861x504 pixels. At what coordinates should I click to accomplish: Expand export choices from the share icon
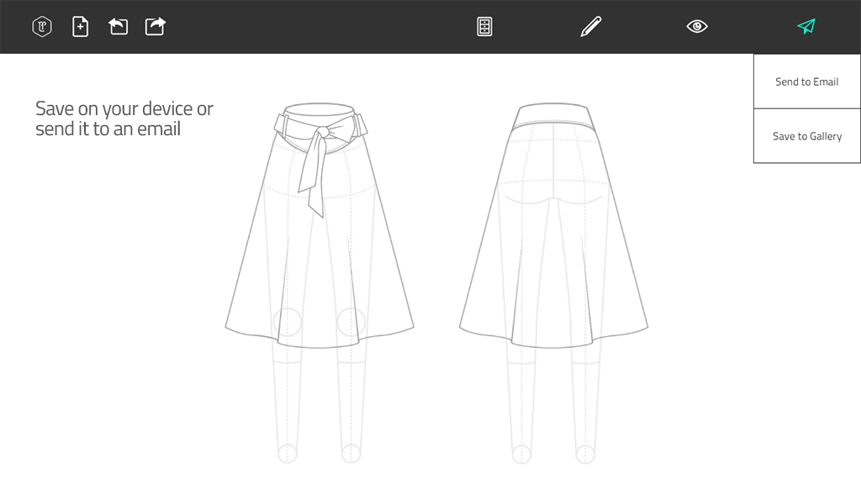155,26
